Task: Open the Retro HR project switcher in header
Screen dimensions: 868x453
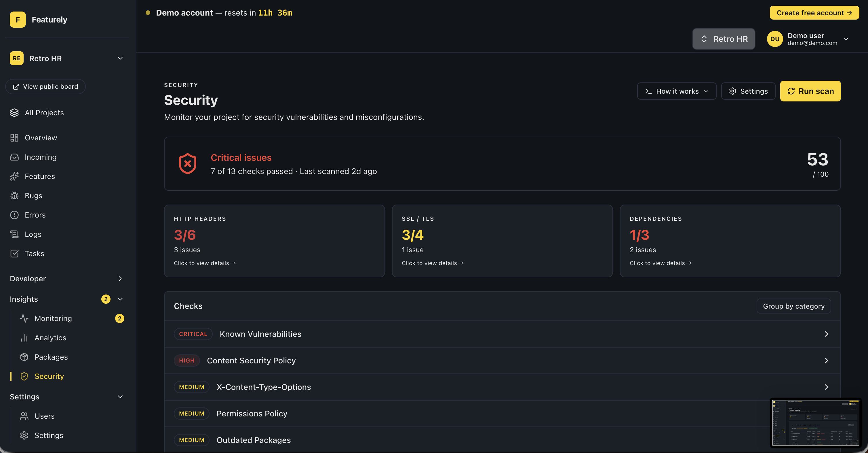Action: [723, 39]
